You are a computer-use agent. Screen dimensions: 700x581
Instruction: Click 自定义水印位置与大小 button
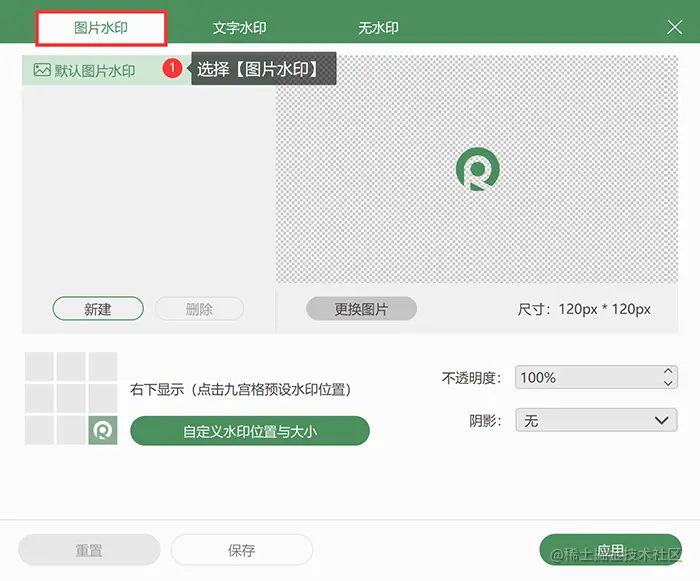pyautogui.click(x=250, y=431)
